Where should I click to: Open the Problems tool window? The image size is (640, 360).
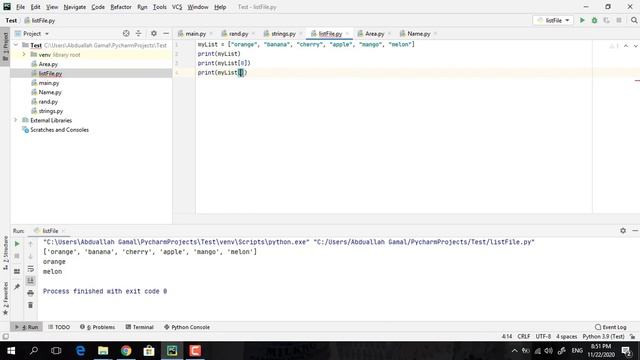98,327
